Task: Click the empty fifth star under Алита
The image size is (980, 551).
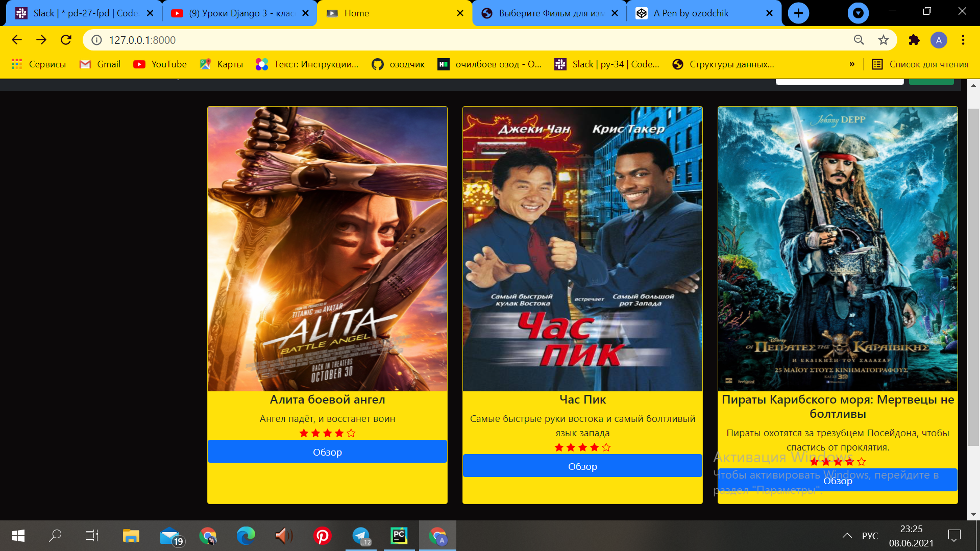Action: pyautogui.click(x=351, y=433)
